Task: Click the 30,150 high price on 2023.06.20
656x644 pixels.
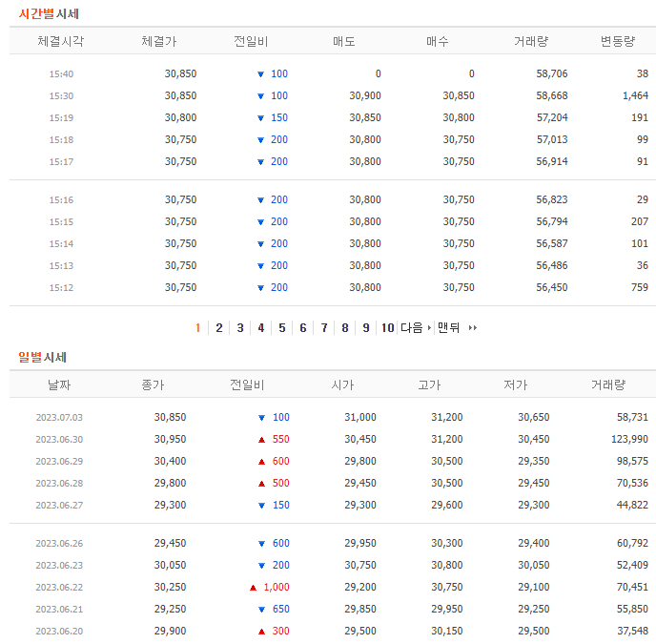Action: (447, 631)
